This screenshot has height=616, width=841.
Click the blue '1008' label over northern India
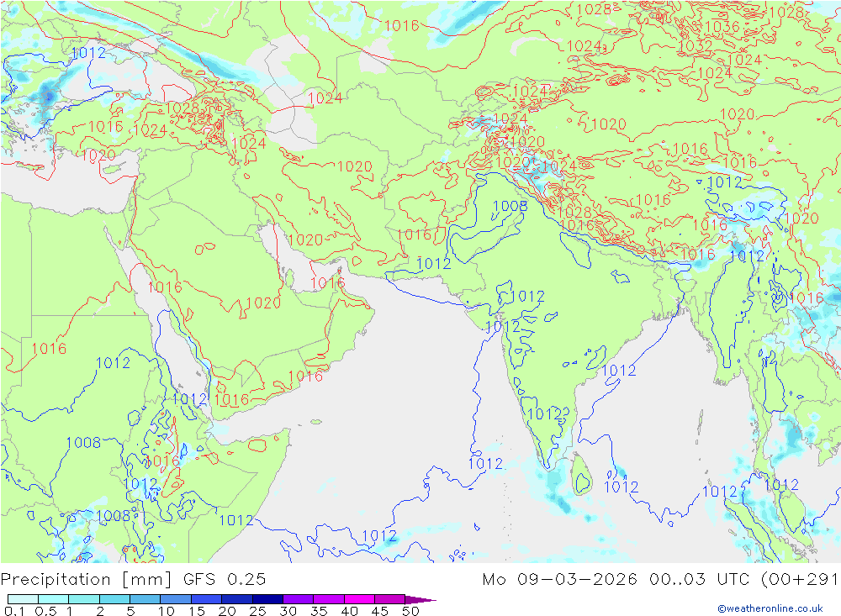tap(510, 206)
